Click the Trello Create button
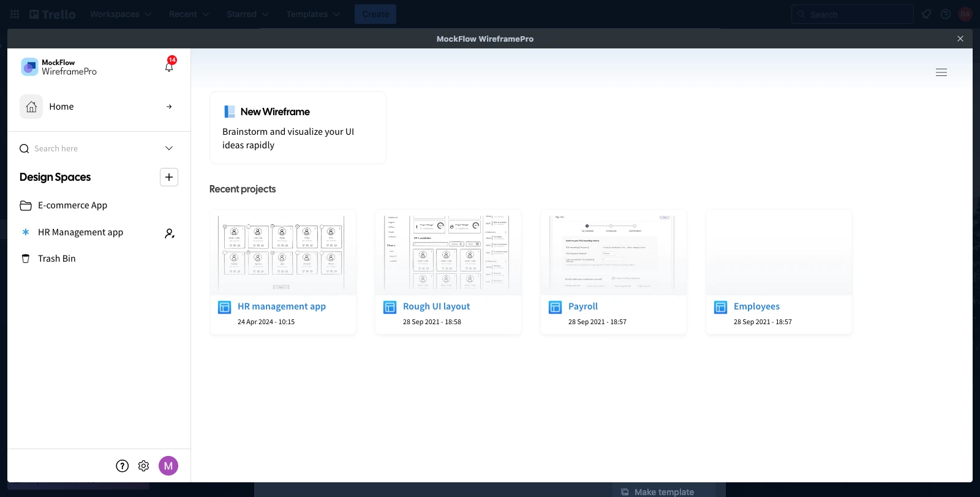 375,14
